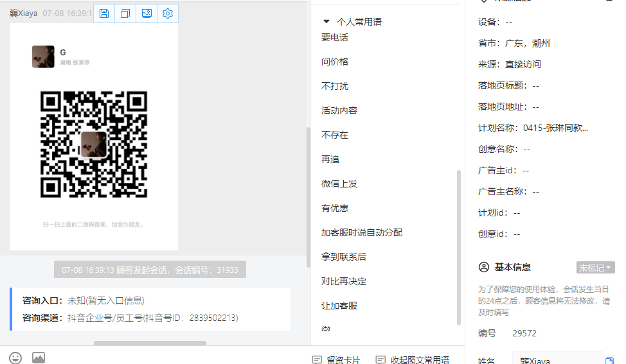Select the 省市 广东，潮州 entry

tap(514, 43)
